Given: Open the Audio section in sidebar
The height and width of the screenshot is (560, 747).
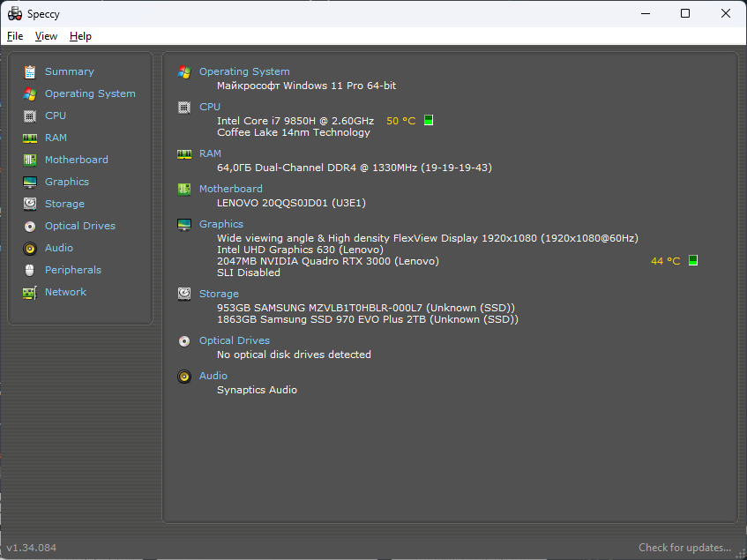Looking at the screenshot, I should tap(58, 248).
